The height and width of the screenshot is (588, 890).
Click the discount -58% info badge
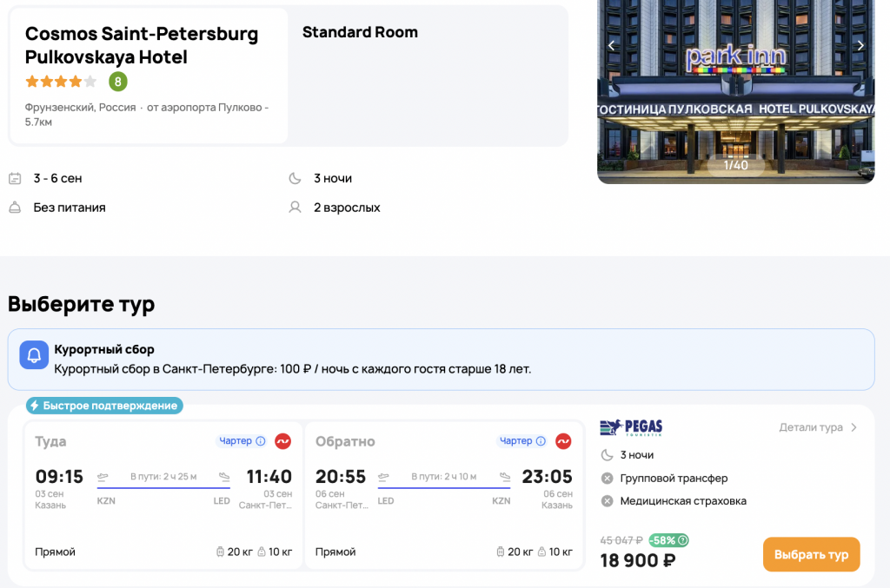click(668, 540)
